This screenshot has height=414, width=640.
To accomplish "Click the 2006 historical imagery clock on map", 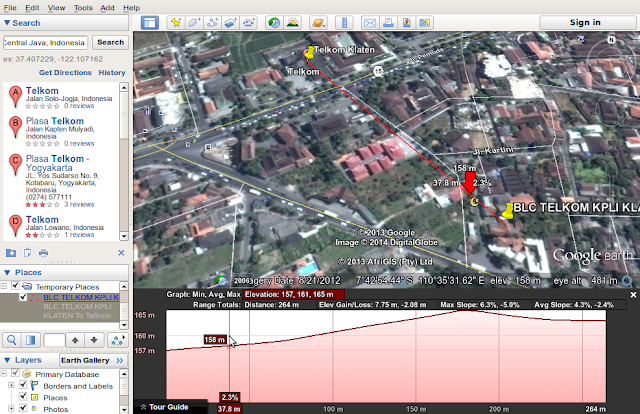I will pyautogui.click(x=221, y=280).
